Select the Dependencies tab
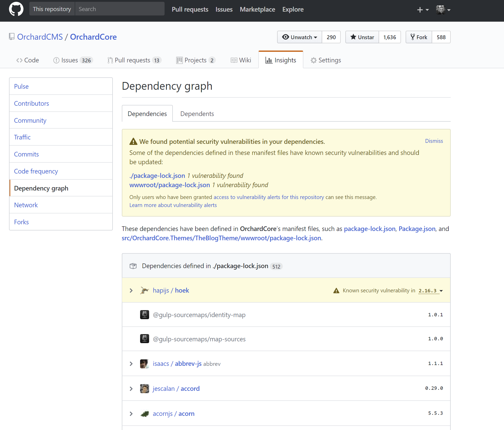 [147, 114]
